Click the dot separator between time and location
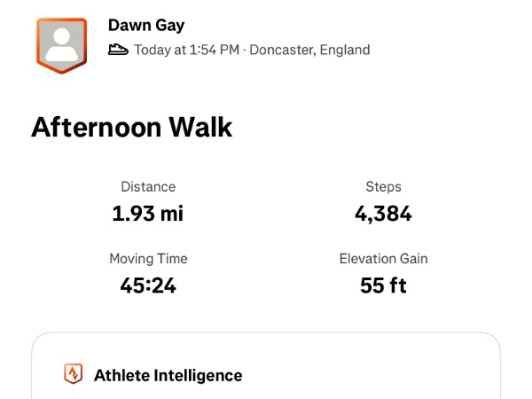 pos(245,50)
